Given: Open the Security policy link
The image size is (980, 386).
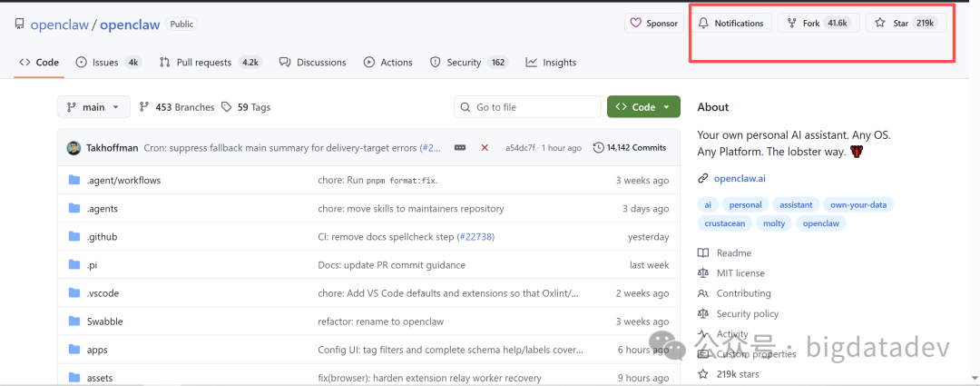Looking at the screenshot, I should point(748,314).
